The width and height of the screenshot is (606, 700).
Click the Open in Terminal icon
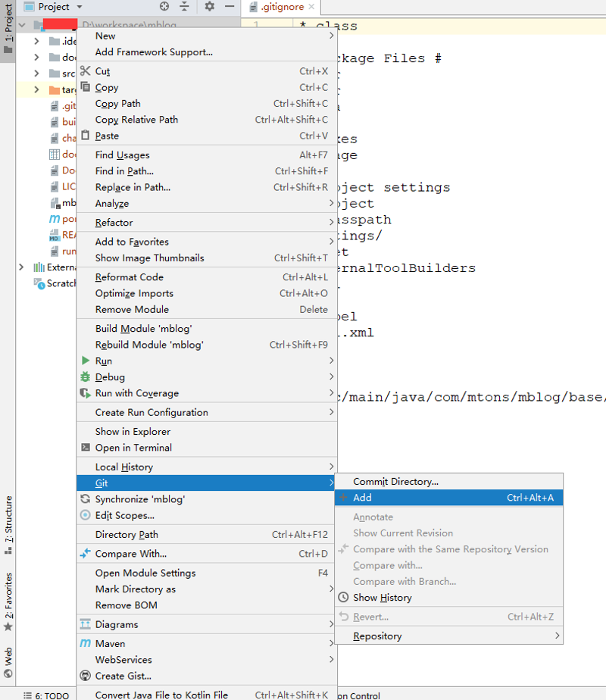click(86, 447)
